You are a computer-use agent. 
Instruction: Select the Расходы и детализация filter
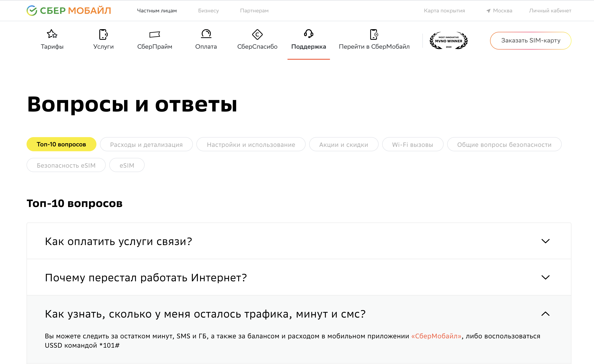(x=146, y=144)
